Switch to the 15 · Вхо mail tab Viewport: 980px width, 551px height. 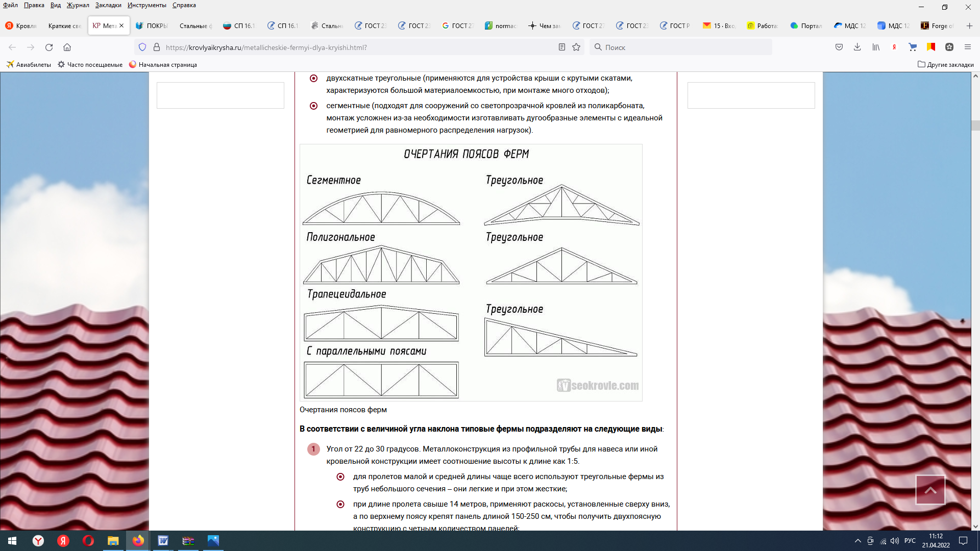(x=719, y=26)
